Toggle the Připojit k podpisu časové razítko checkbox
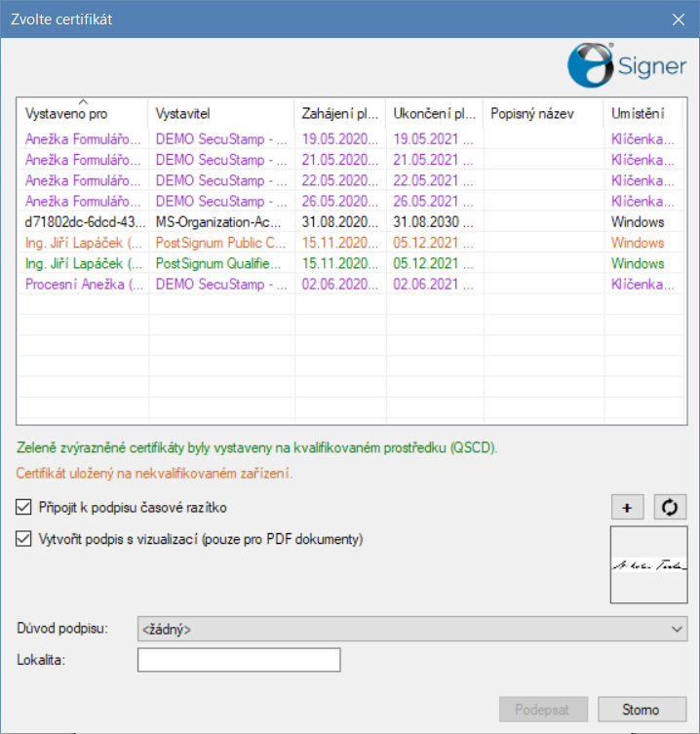This screenshot has height=734, width=700. pos(23,507)
